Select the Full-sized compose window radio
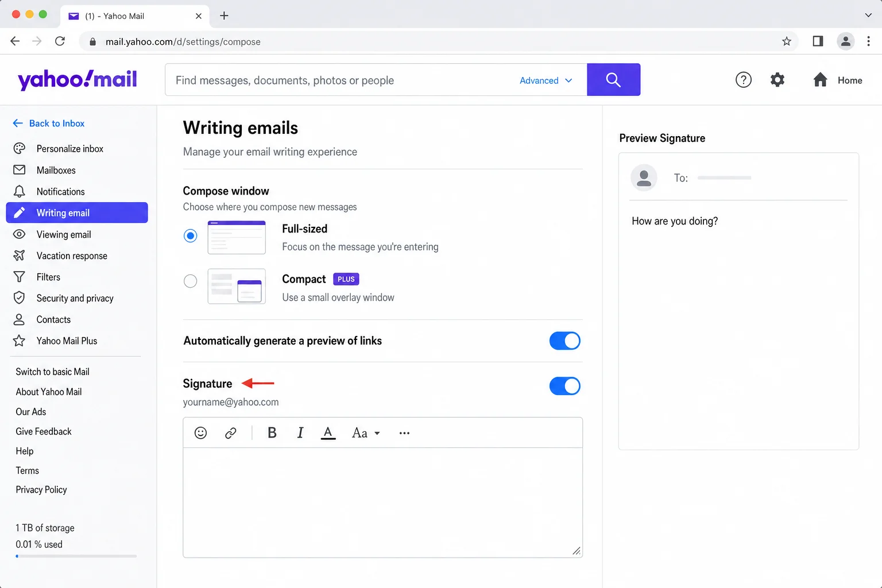The height and width of the screenshot is (588, 882). pos(190,236)
